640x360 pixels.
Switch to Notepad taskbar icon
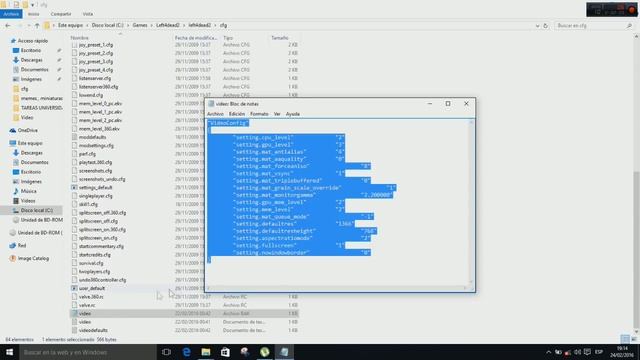(284, 352)
